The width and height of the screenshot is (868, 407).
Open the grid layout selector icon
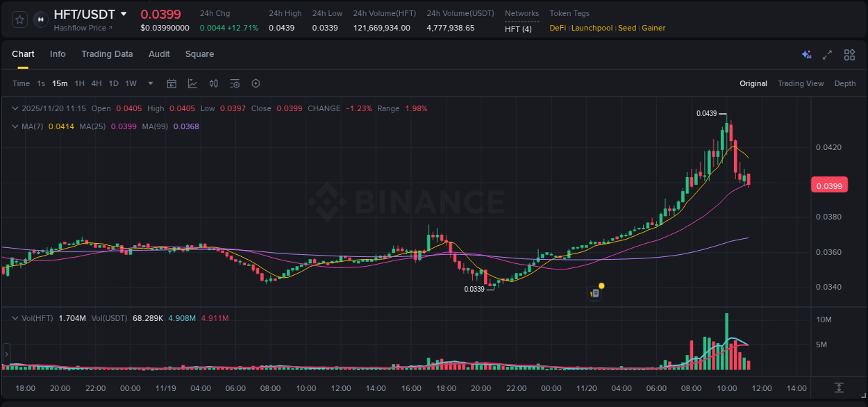(849, 54)
